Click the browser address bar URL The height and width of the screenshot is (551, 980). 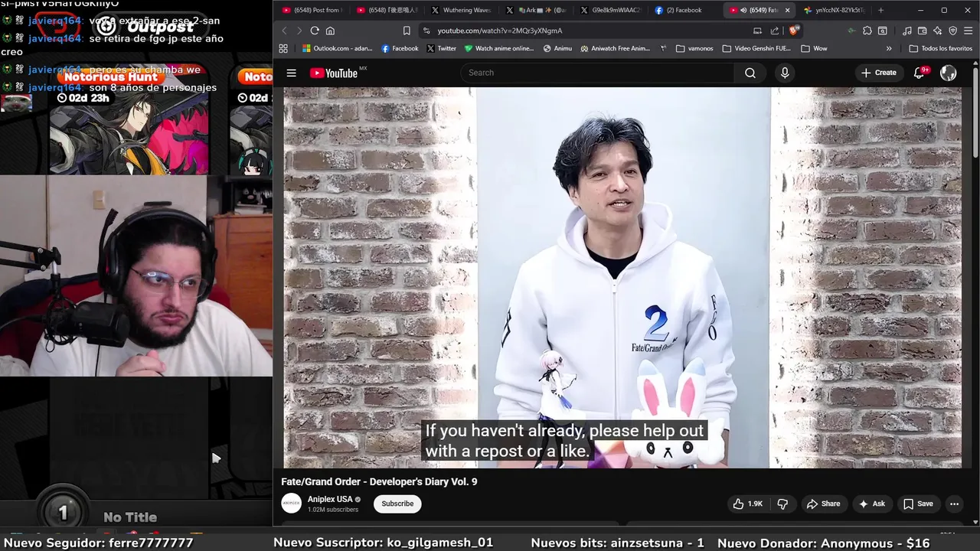(500, 31)
